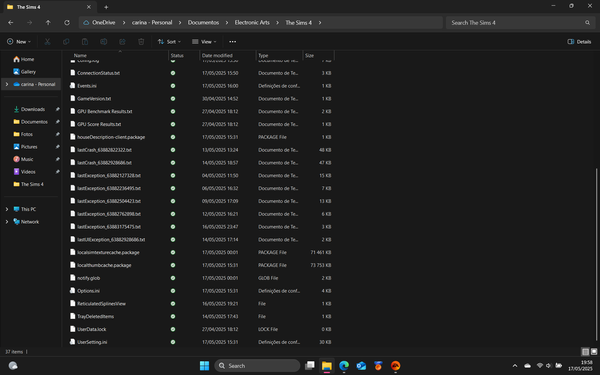
Task: Open the Fotos sidebar folder
Action: click(23, 134)
